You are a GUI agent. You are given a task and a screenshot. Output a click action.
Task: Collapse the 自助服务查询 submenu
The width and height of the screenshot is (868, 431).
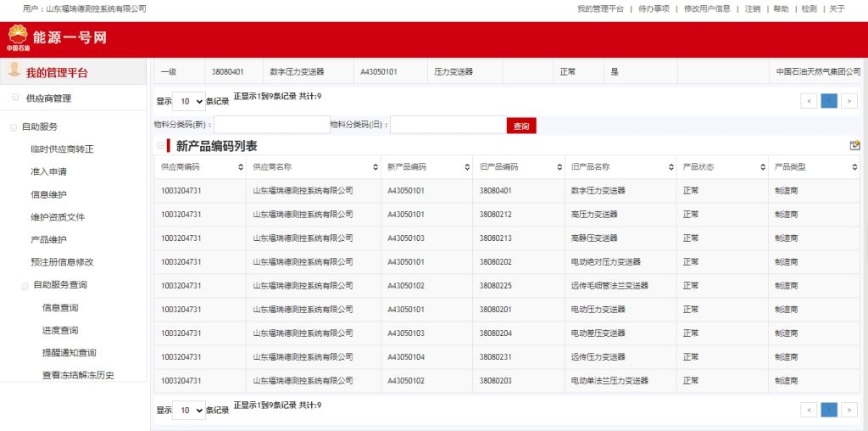(x=25, y=285)
